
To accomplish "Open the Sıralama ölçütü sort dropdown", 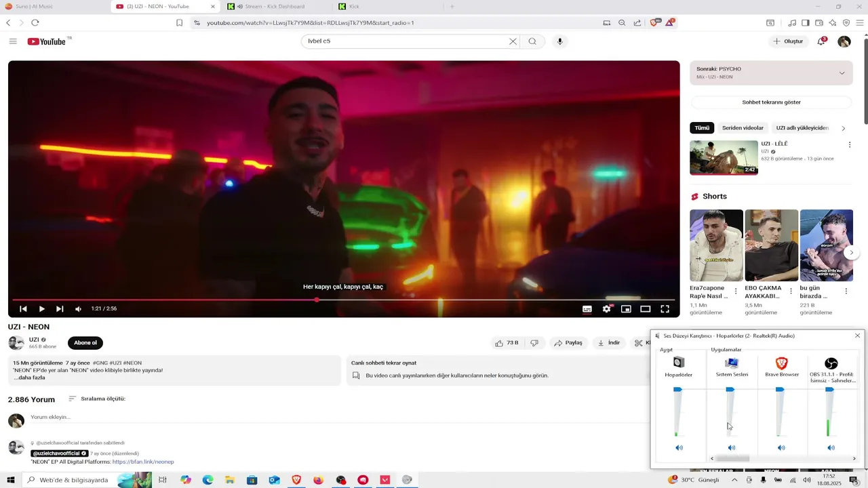I will [x=97, y=399].
